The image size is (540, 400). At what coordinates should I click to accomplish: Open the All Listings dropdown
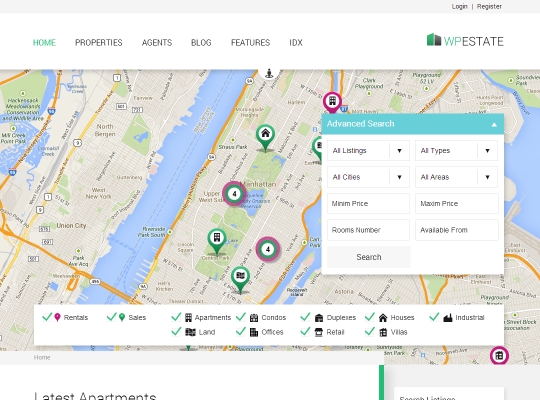point(368,151)
